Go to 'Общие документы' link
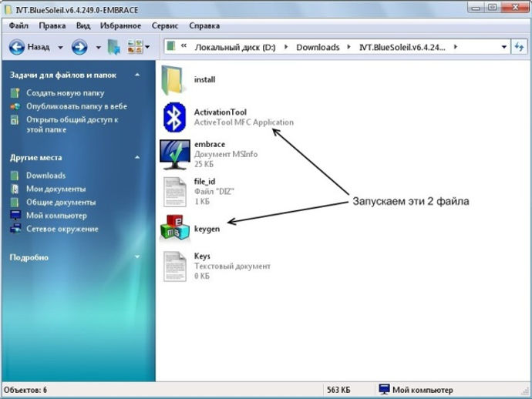The image size is (532, 399). (61, 203)
